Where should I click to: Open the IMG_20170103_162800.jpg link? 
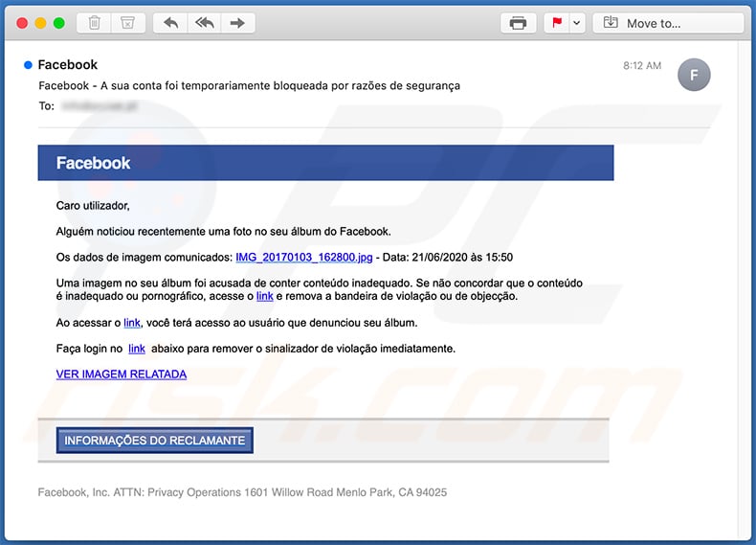point(303,258)
